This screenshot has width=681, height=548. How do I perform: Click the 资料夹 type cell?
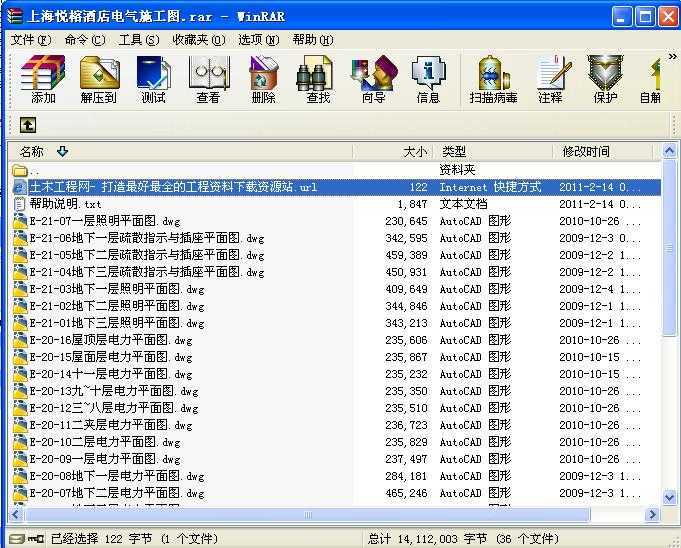pos(457,170)
